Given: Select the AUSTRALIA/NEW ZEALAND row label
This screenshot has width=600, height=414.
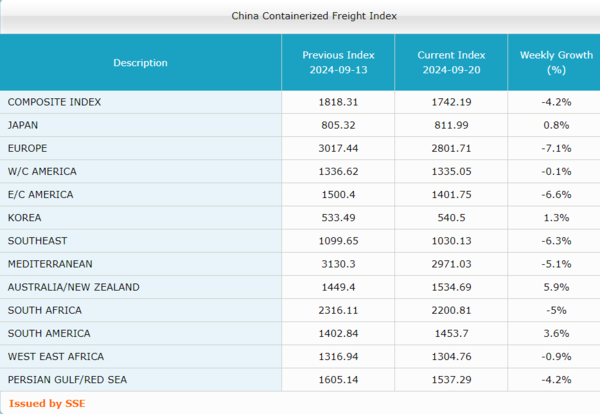Looking at the screenshot, I should [73, 287].
